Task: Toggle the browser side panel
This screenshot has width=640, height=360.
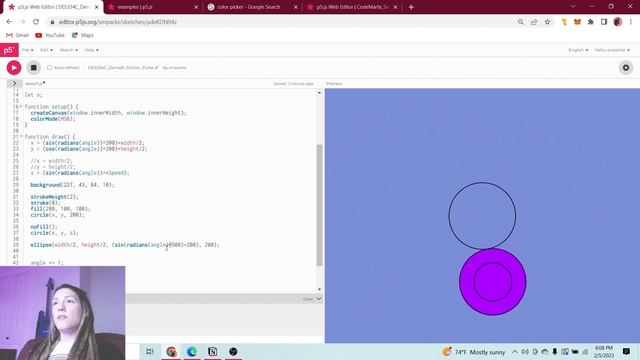Action: (604, 22)
